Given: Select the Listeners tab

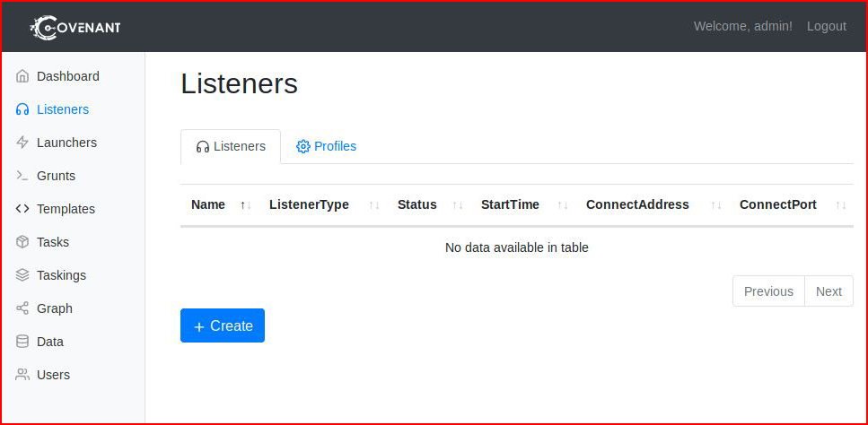Looking at the screenshot, I should [x=231, y=146].
